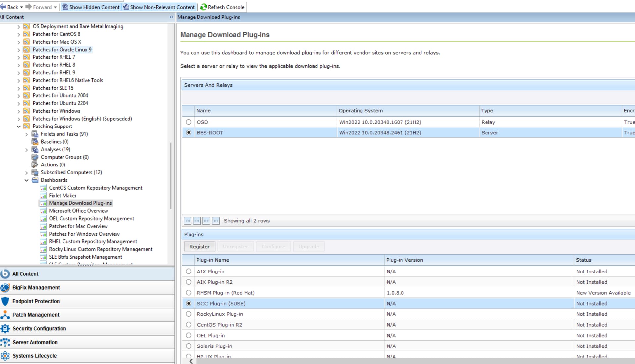The image size is (635, 364).
Task: Open the Back history dropdown arrow
Action: (x=21, y=7)
